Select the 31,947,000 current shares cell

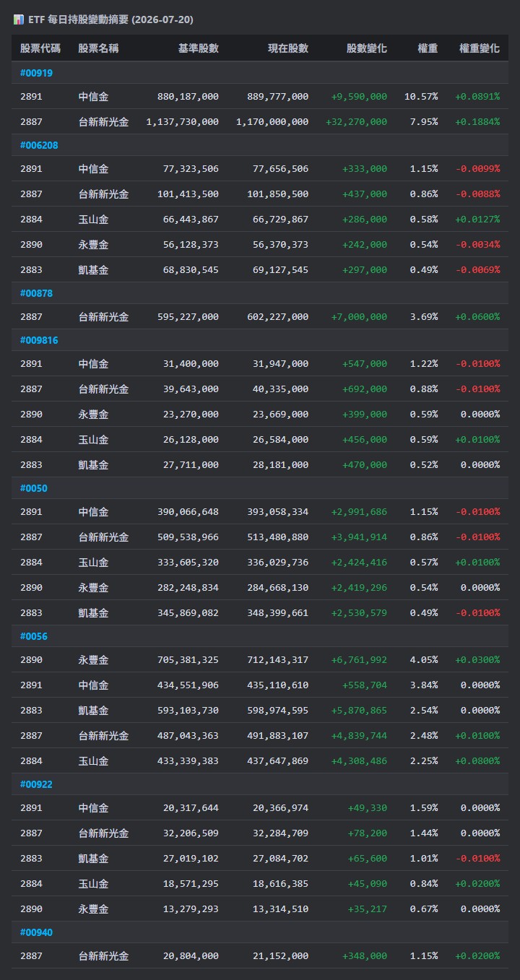280,363
